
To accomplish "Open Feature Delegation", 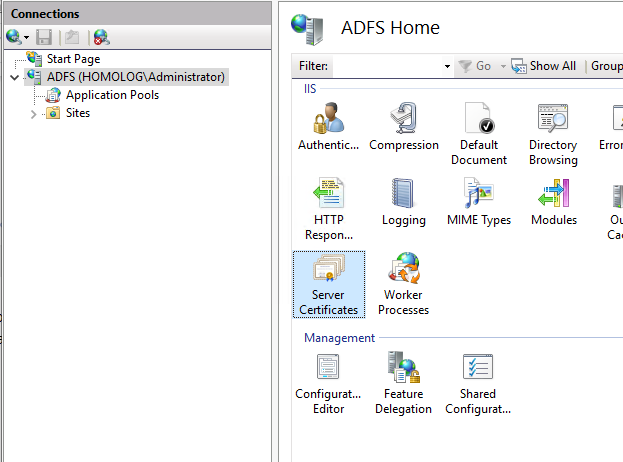I will tap(403, 384).
